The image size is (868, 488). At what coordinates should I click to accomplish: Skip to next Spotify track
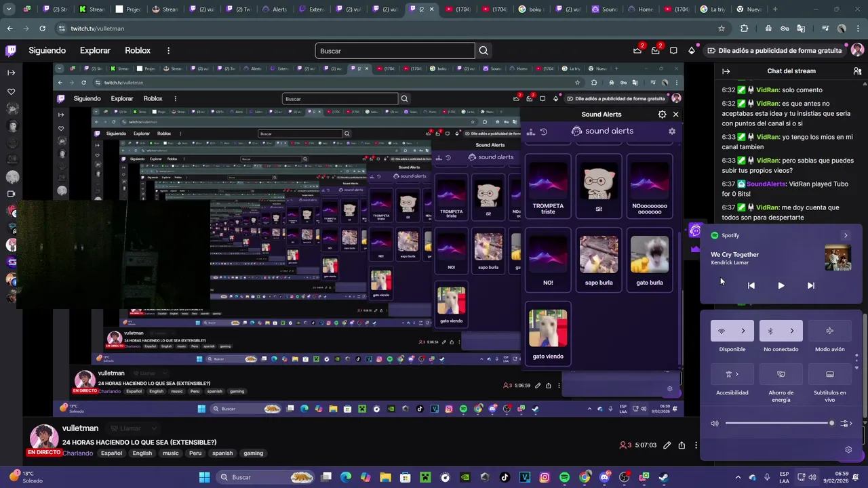tap(811, 285)
